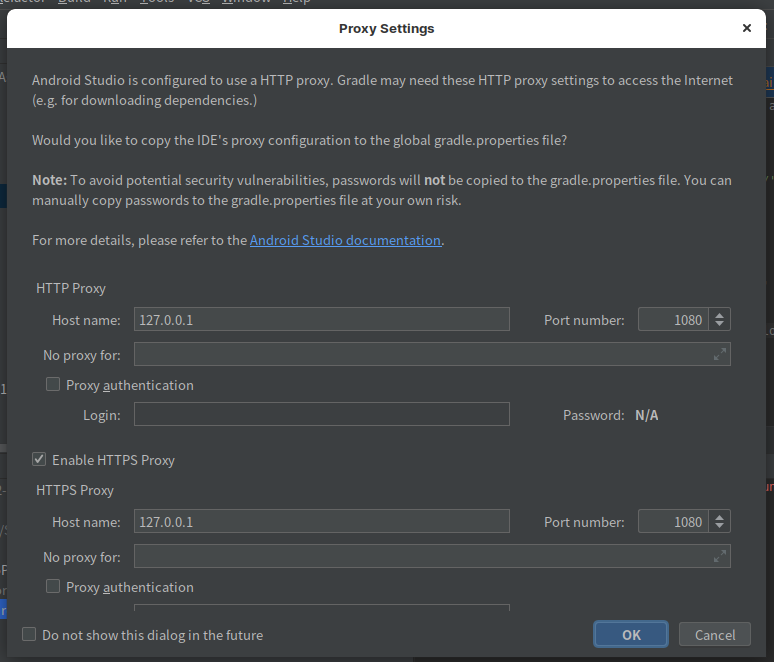Confirm with the OK button
This screenshot has width=774, height=662.
631,634
